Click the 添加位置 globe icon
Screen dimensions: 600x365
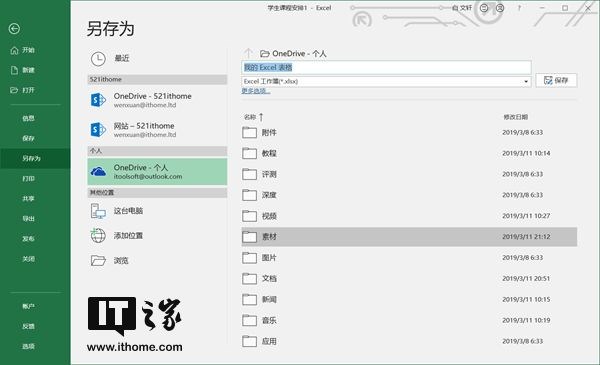point(98,235)
